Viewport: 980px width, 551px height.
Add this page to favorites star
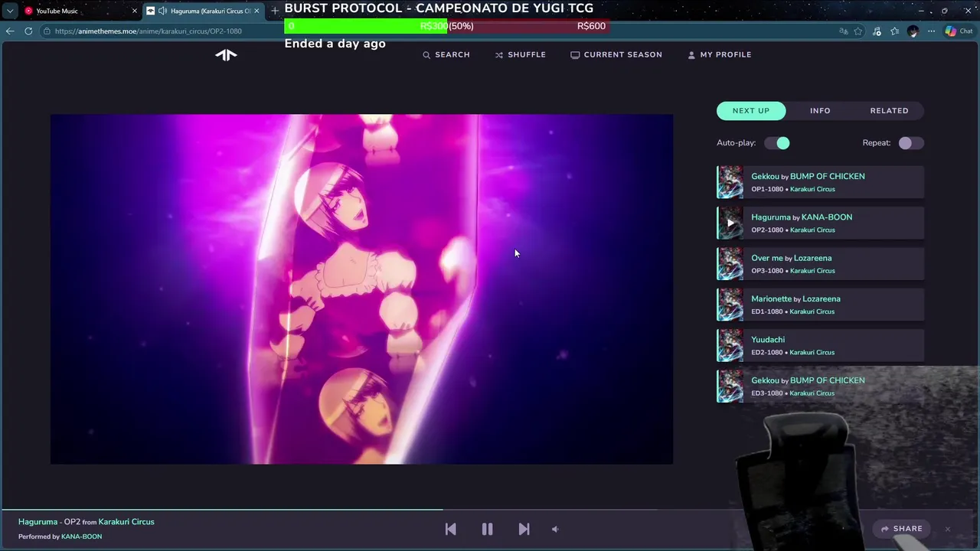[858, 31]
